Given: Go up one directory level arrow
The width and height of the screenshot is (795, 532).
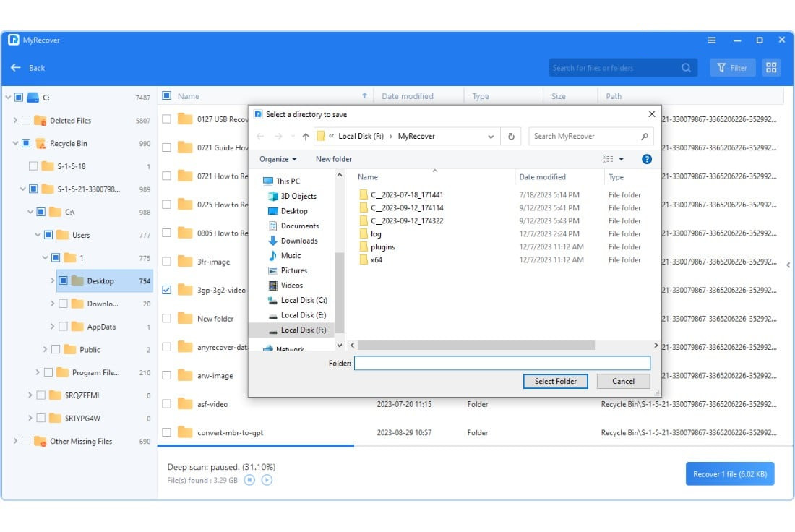Looking at the screenshot, I should (x=306, y=136).
